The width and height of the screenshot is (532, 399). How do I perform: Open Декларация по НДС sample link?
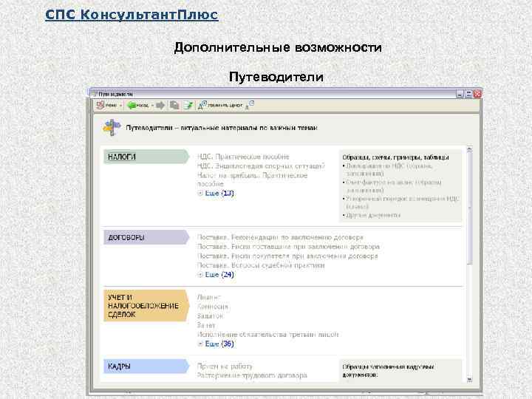coord(389,169)
